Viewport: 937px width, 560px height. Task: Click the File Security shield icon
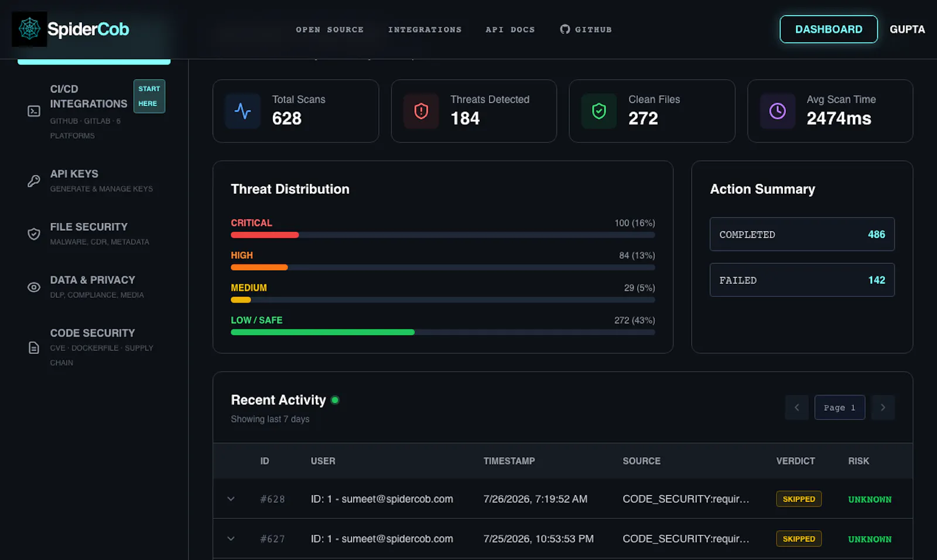click(34, 234)
